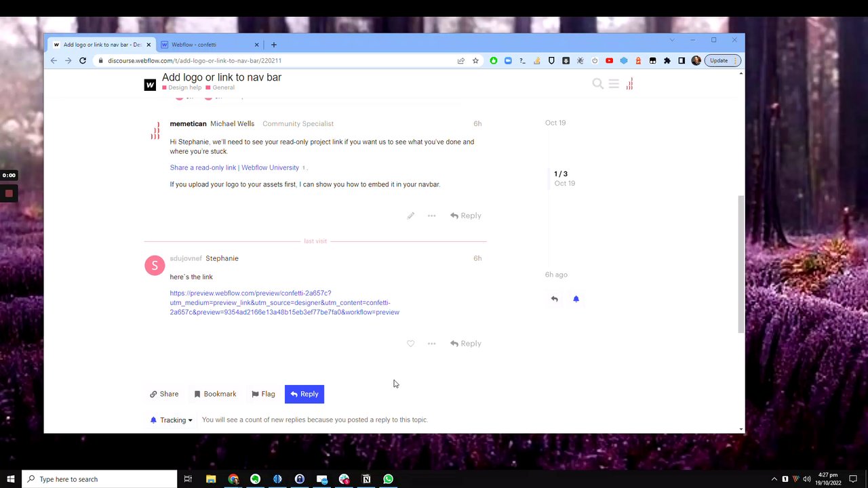The height and width of the screenshot is (488, 868).
Task: Click the Chrome Update button
Action: coord(723,60)
